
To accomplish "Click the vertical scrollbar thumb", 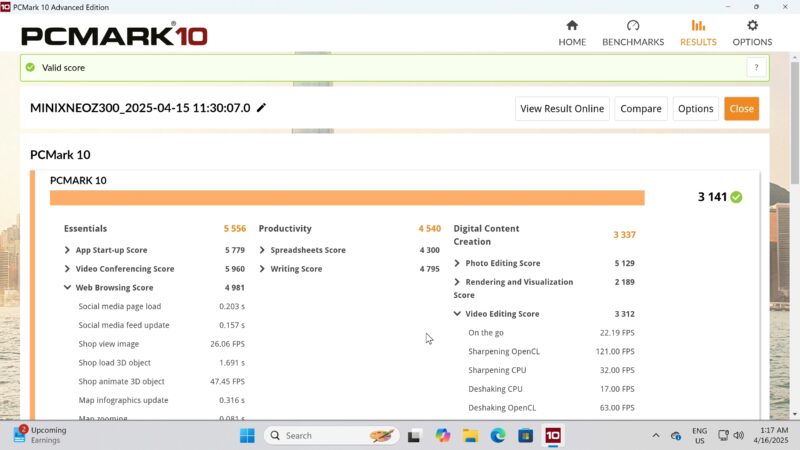I will pyautogui.click(x=794, y=122).
